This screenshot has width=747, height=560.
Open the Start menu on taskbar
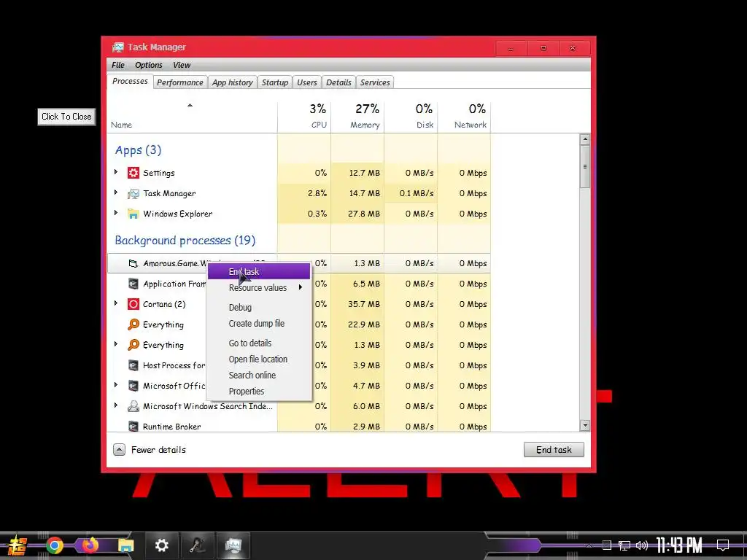18,545
